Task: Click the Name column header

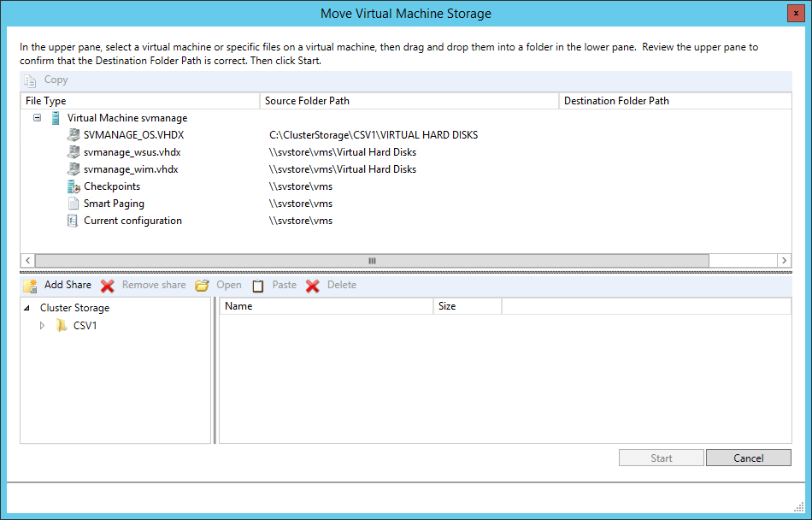Action: tap(327, 306)
